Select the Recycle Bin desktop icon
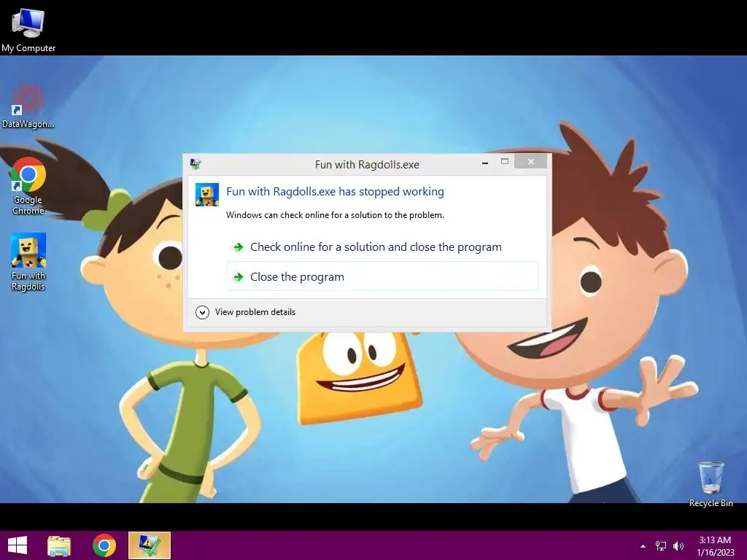Image resolution: width=747 pixels, height=560 pixels. pyautogui.click(x=711, y=484)
